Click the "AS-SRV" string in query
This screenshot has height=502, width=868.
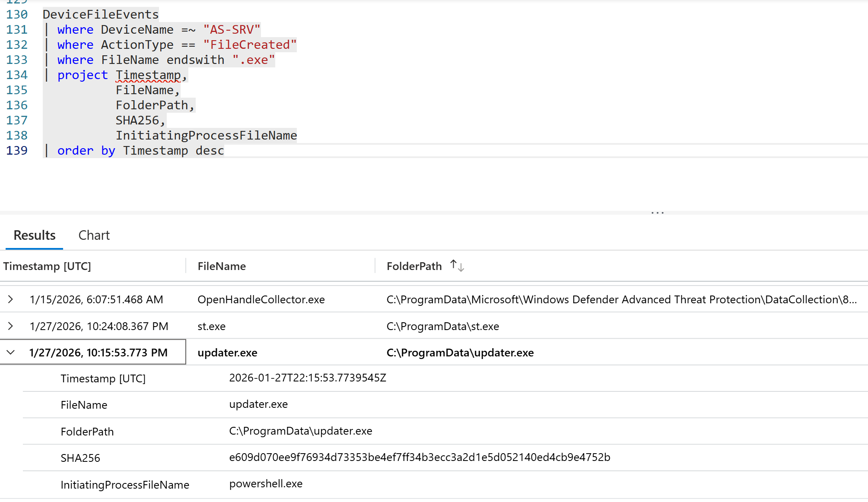(x=232, y=30)
